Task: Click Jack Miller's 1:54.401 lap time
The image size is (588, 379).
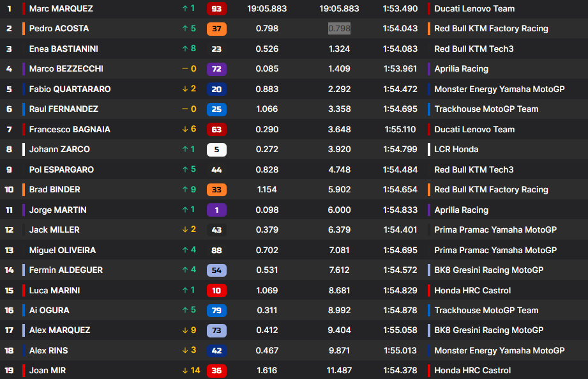Action: [x=400, y=230]
